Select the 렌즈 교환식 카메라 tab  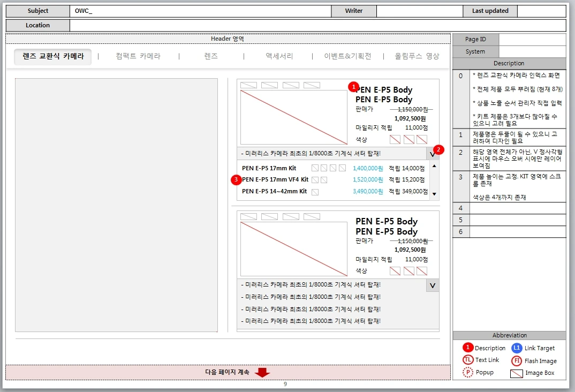(53, 56)
